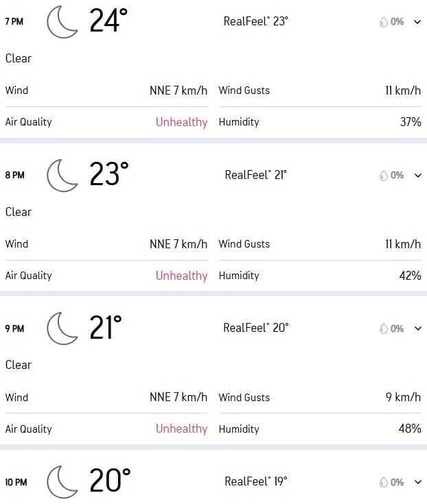Viewport: 427px width, 504px height.
Task: Click the moon icon for 7 PM
Action: point(62,22)
